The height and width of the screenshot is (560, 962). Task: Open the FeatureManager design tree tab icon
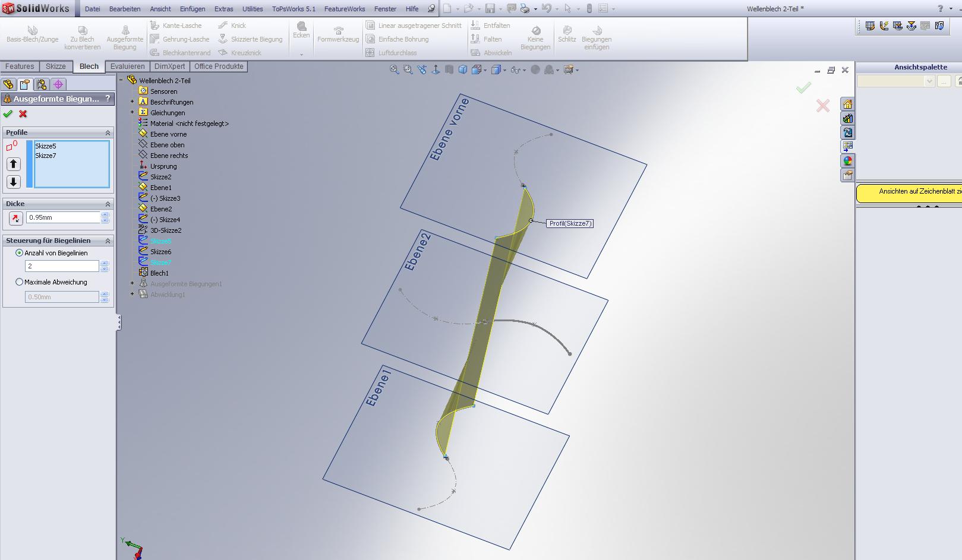(x=8, y=84)
